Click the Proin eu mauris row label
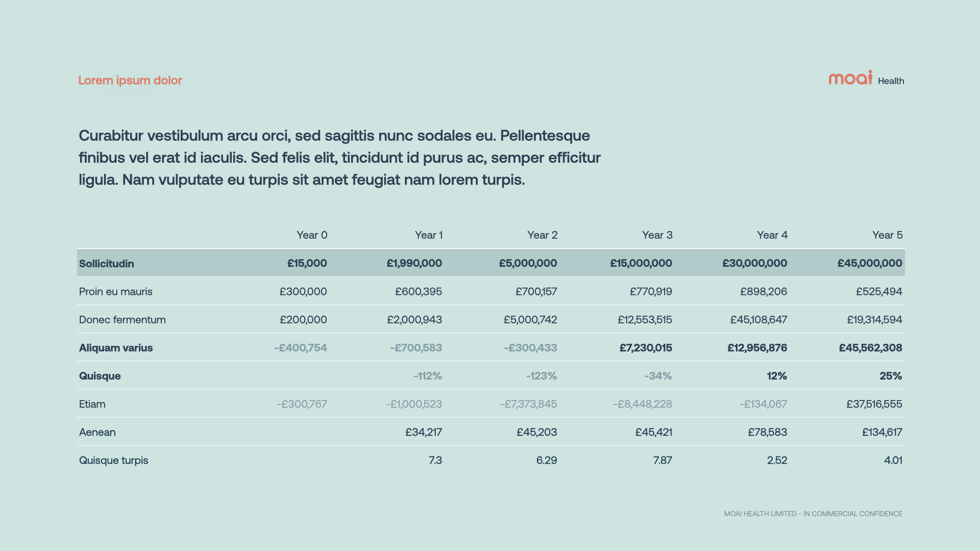Image resolution: width=980 pixels, height=551 pixels. coord(116,292)
